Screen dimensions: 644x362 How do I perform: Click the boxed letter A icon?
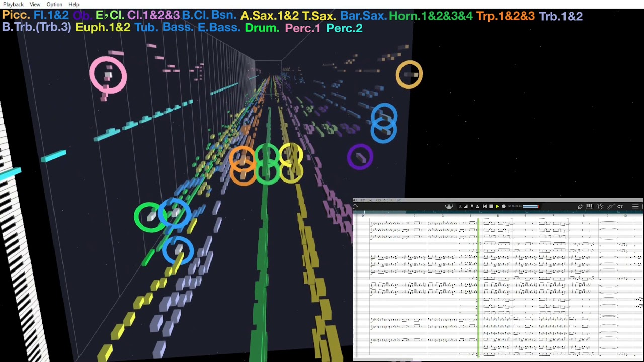pyautogui.click(x=460, y=206)
